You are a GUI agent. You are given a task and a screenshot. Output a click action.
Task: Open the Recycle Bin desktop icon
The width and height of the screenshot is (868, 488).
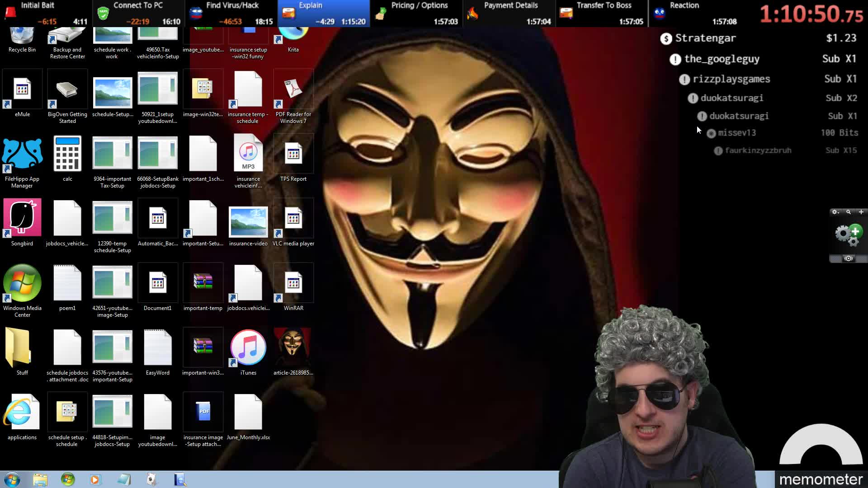coord(22,37)
